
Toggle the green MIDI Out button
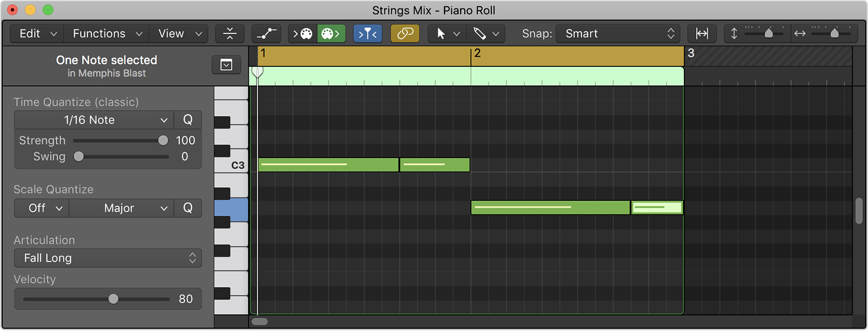point(331,33)
